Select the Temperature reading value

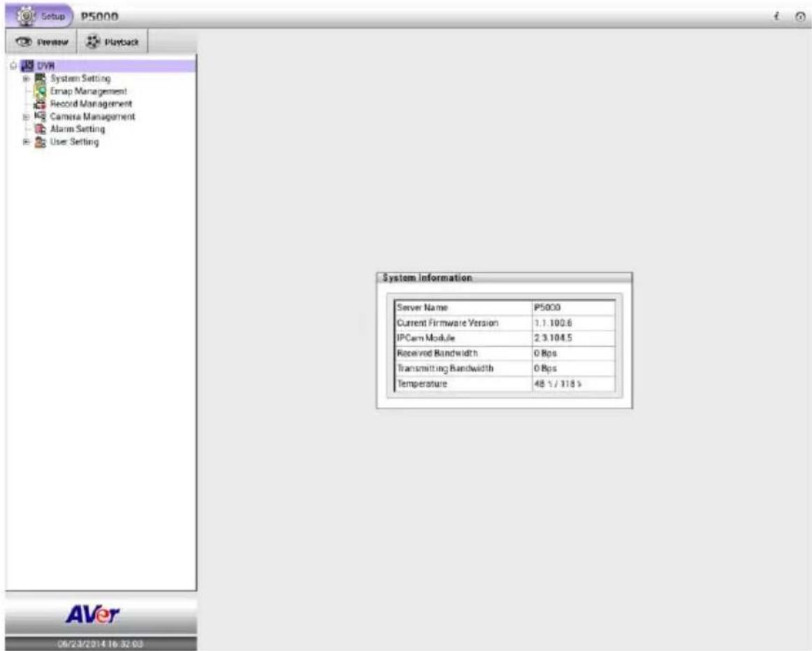click(x=574, y=384)
